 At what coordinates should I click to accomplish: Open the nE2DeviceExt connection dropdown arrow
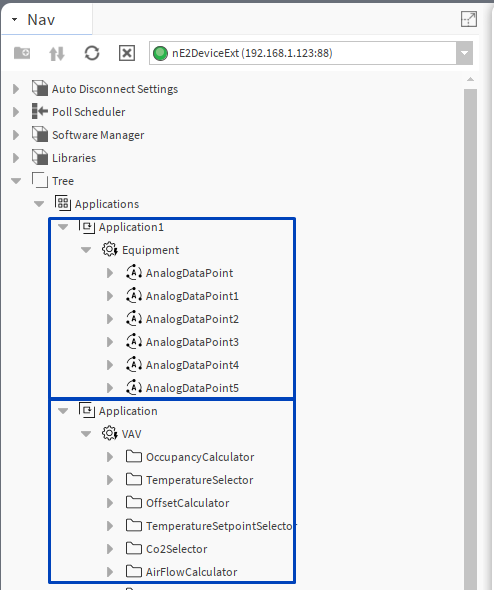pyautogui.click(x=464, y=53)
